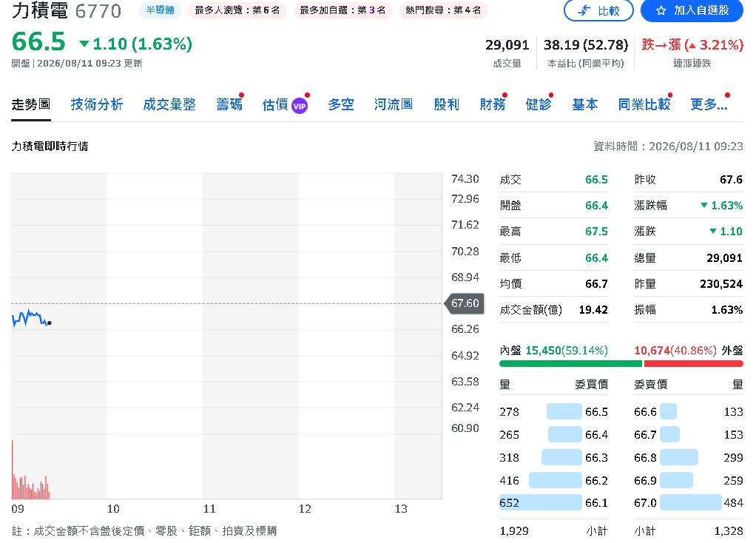Image resolution: width=756 pixels, height=543 pixels.
Task: Click the star icon in 加入自選股
Action: (x=661, y=10)
